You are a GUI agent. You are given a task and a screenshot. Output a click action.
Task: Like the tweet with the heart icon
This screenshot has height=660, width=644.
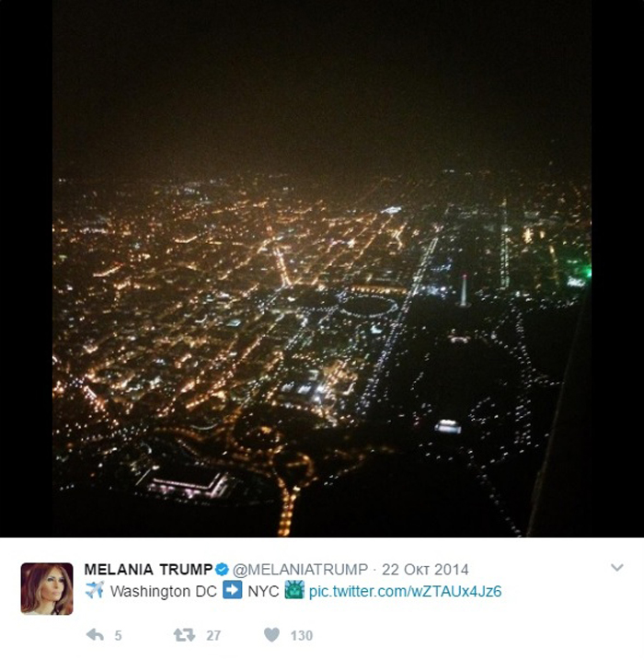271,635
